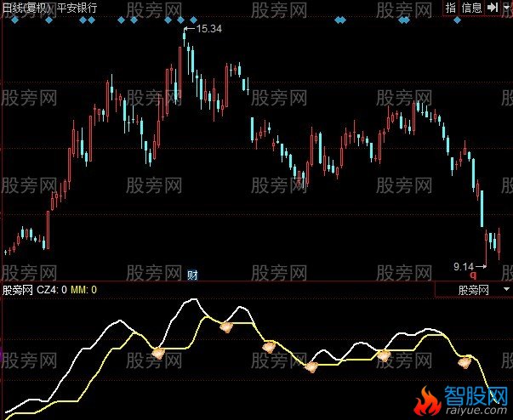Click the blue 财 finance marker icon

(193, 275)
